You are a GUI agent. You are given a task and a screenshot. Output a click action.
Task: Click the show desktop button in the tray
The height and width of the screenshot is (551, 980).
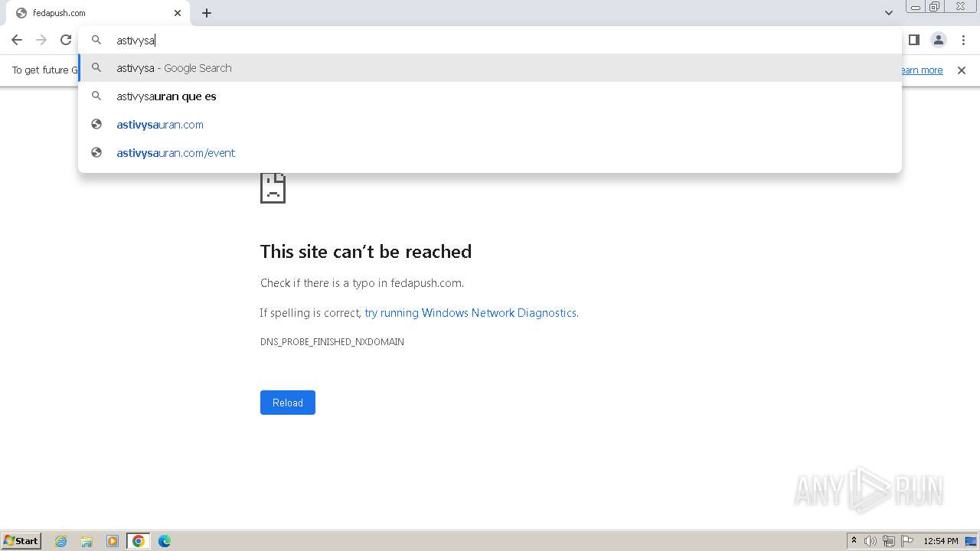click(x=971, y=541)
